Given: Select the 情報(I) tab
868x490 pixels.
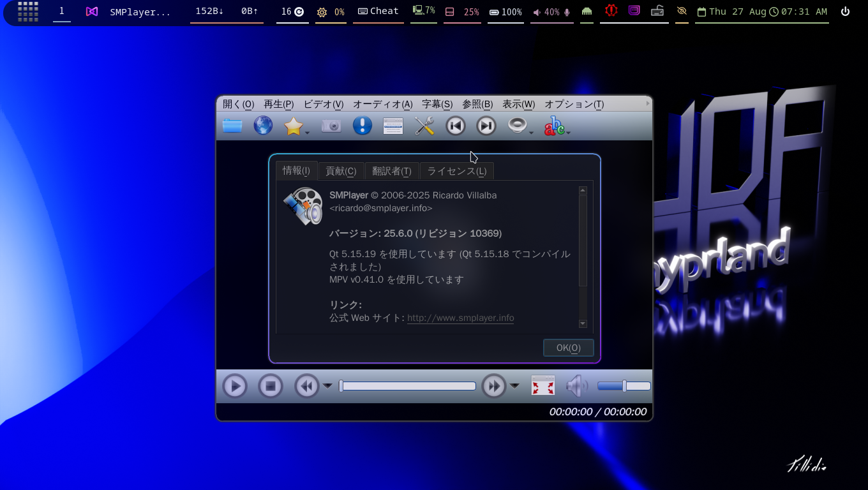Looking at the screenshot, I should coord(296,170).
